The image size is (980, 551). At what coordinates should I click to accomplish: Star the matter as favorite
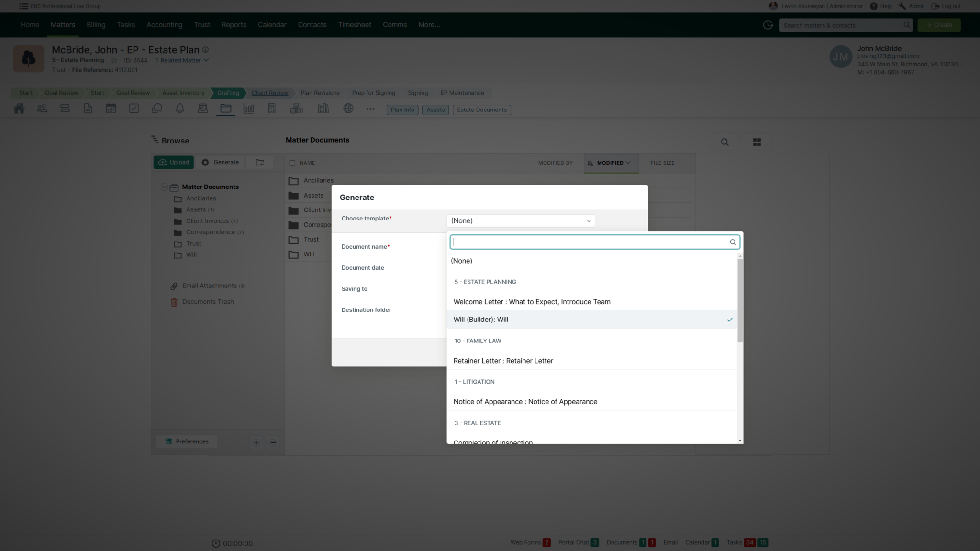114,60
